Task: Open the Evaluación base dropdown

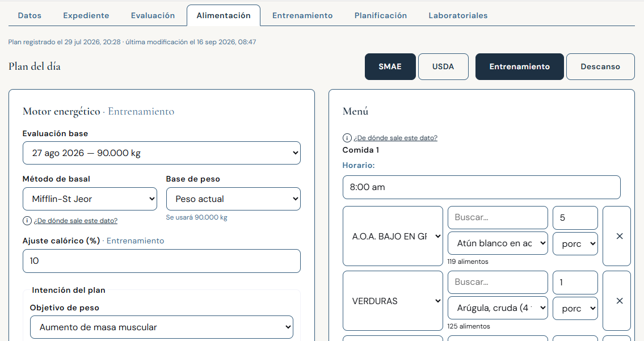Action: coord(161,153)
